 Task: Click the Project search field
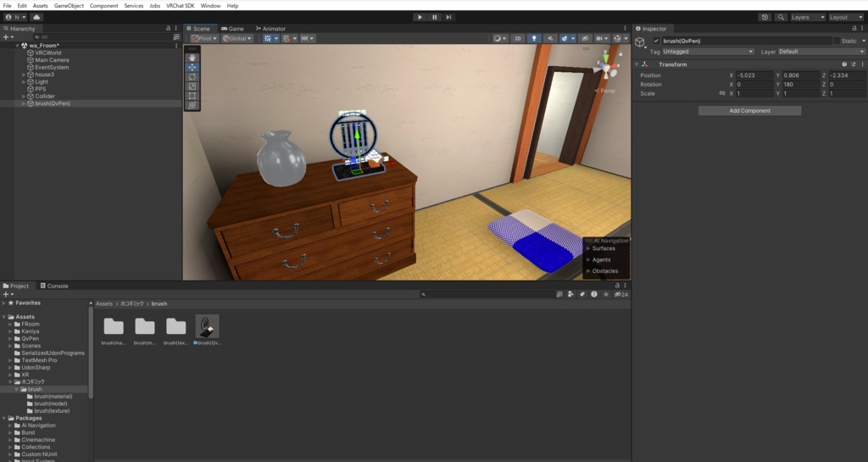[487, 294]
